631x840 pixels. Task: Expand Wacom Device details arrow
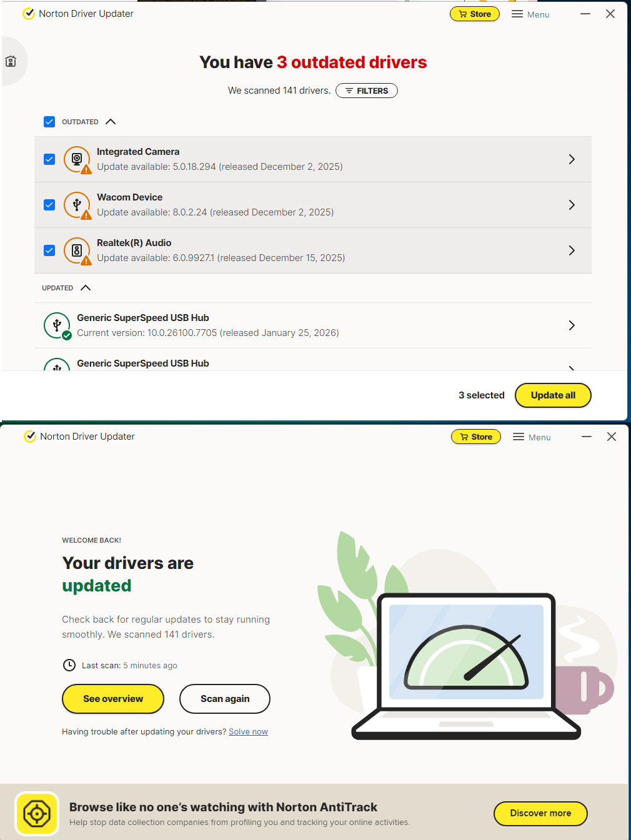pyautogui.click(x=572, y=205)
